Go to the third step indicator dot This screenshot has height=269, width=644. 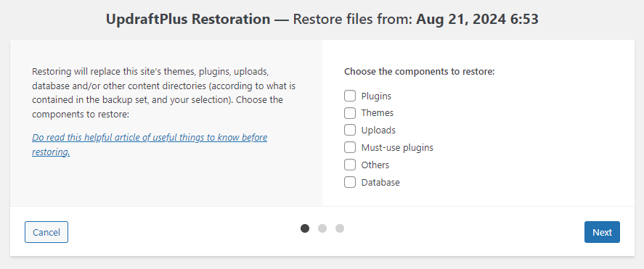click(x=340, y=228)
